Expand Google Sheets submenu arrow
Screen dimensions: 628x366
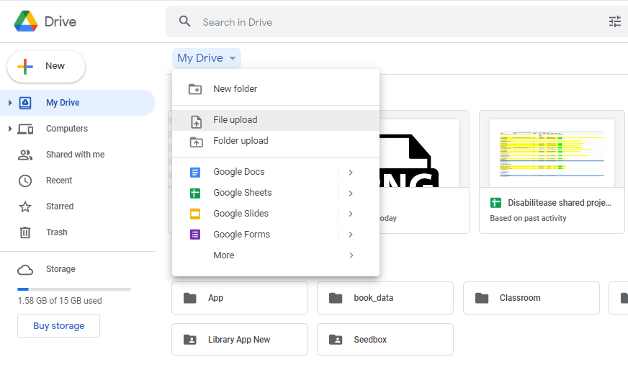[350, 193]
